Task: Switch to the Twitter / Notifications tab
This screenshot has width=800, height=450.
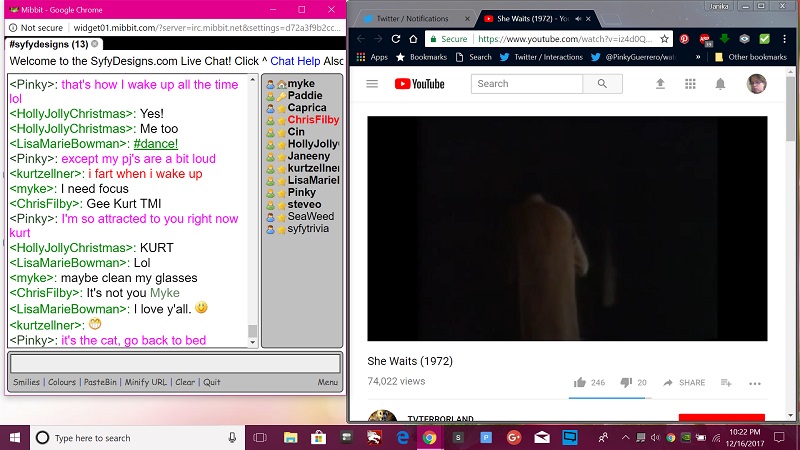Action: pyautogui.click(x=412, y=18)
